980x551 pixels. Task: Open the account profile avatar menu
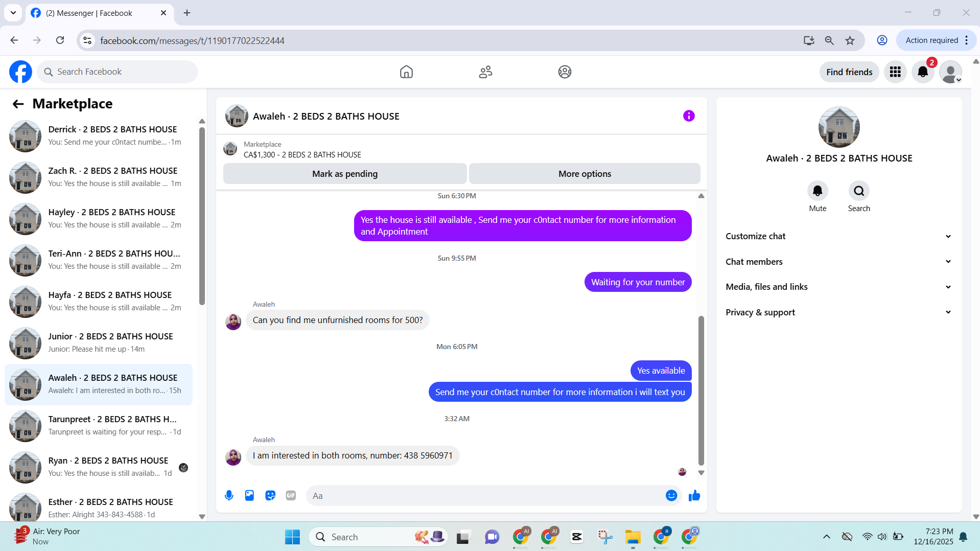(950, 72)
